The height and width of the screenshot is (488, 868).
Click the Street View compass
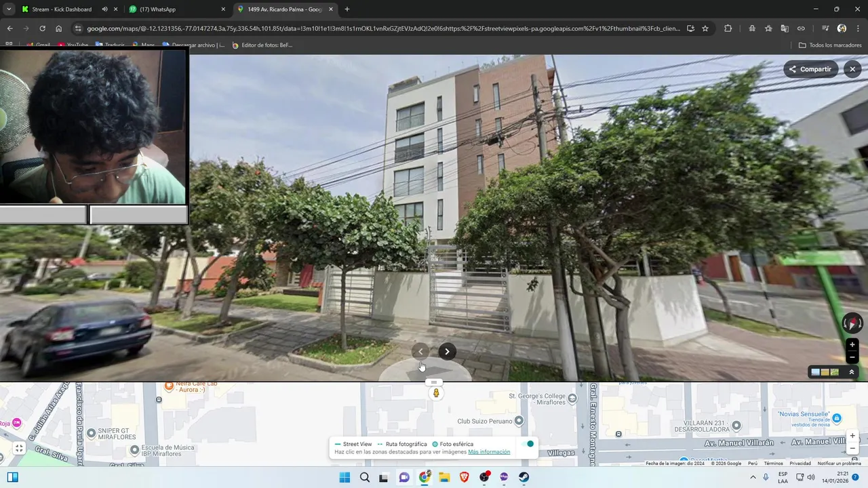(852, 323)
